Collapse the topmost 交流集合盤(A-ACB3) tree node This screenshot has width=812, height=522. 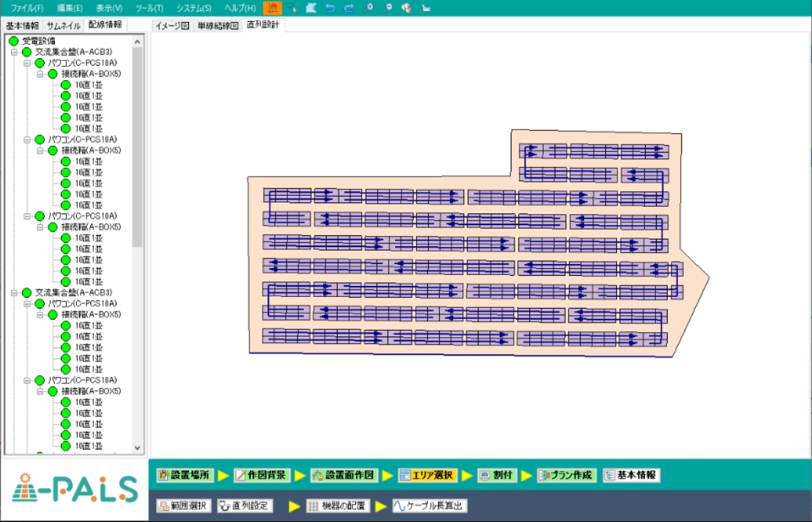tap(15, 52)
